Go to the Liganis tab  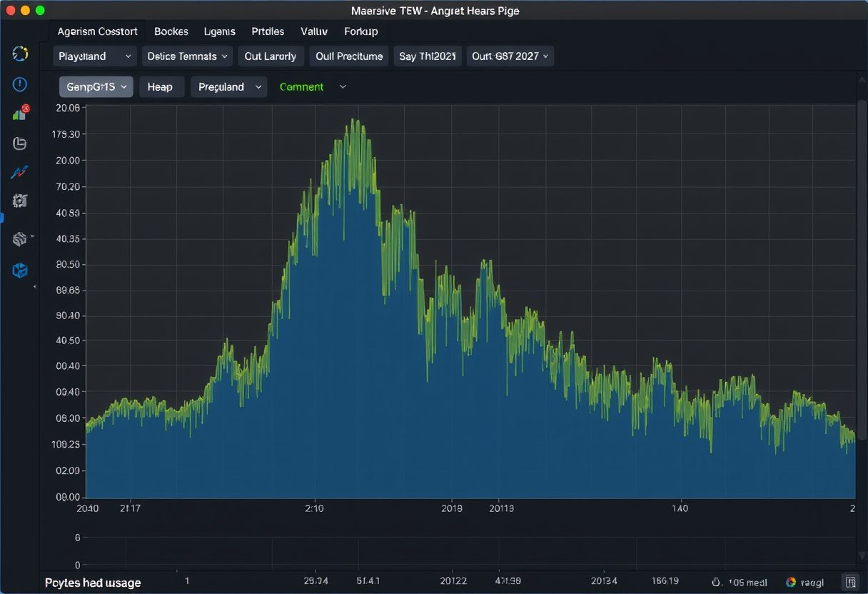220,31
